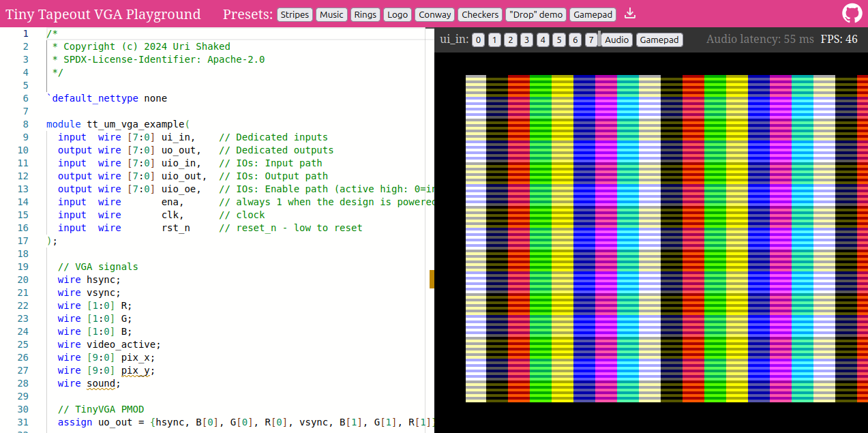The height and width of the screenshot is (433, 868).
Task: Click the Tiny Tapeout VGA Playground title
Action: 103,14
